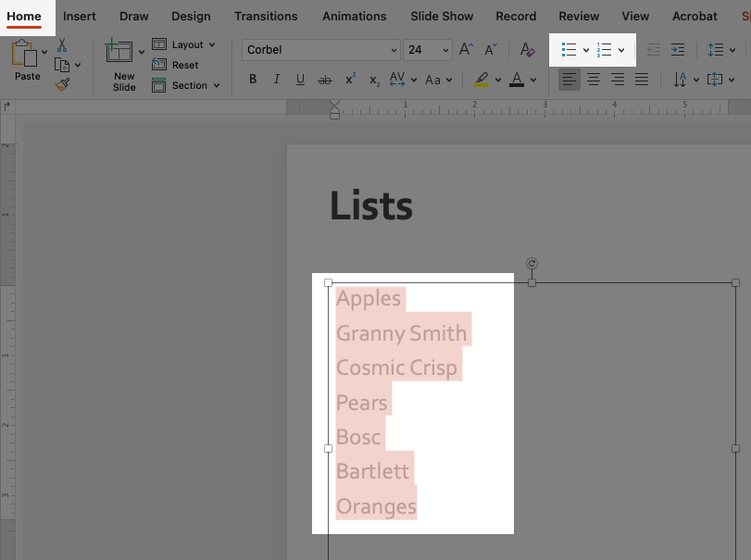751x560 pixels.
Task: Click the Increase Indent icon
Action: 678,50
